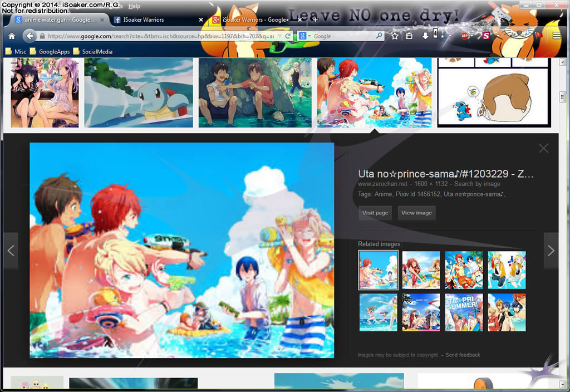Select the currently previewed result thumbnail
This screenshot has width=570, height=392.
click(375, 93)
